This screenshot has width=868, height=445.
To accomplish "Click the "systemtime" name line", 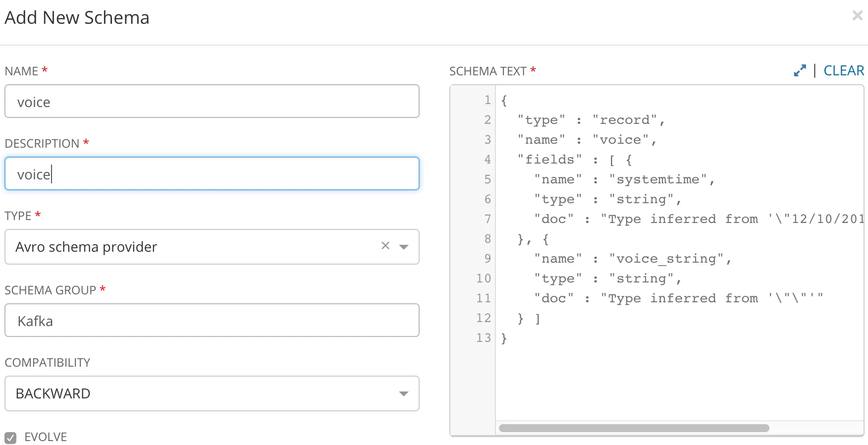I will click(x=624, y=179).
